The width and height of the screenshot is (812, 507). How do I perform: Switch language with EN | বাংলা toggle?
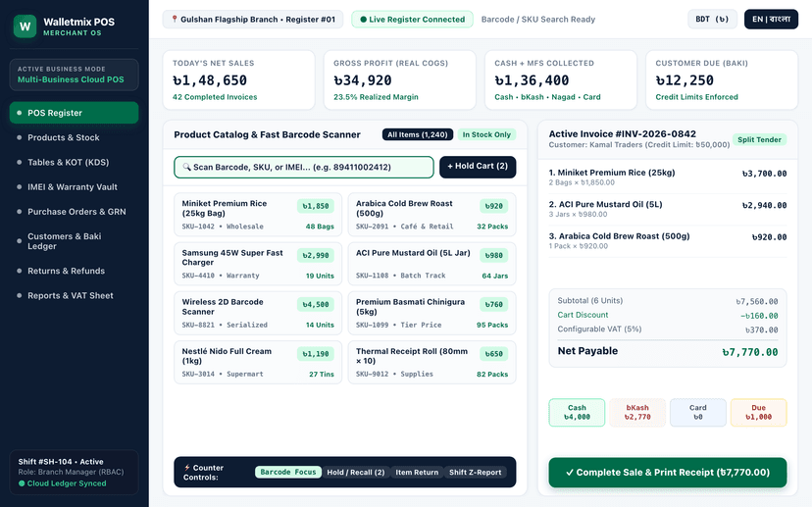[771, 20]
